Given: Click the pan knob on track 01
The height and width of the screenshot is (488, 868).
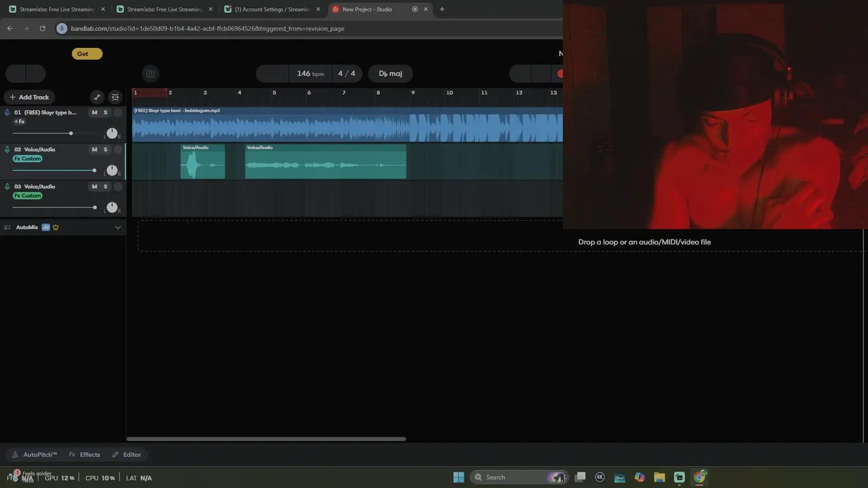Looking at the screenshot, I should click(x=112, y=133).
